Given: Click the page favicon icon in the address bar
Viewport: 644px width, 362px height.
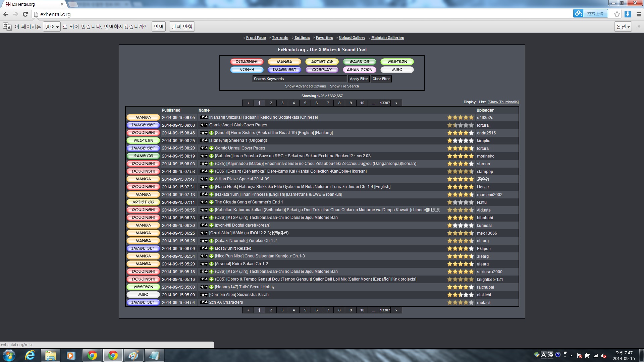Looking at the screenshot, I should [36, 14].
